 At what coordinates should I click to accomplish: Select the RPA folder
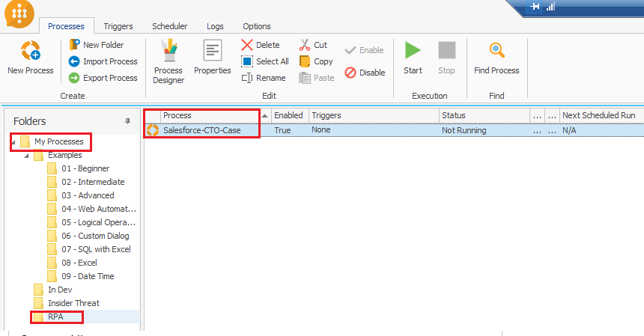click(55, 317)
